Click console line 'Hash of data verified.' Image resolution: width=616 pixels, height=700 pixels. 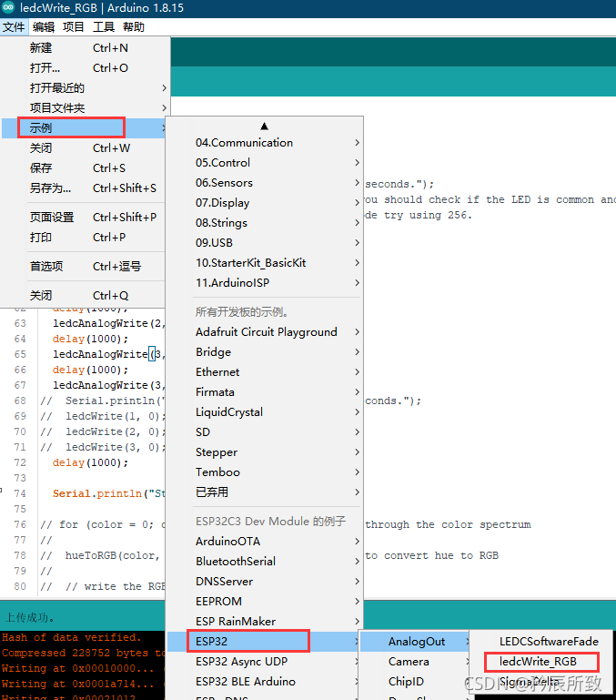tap(71, 637)
